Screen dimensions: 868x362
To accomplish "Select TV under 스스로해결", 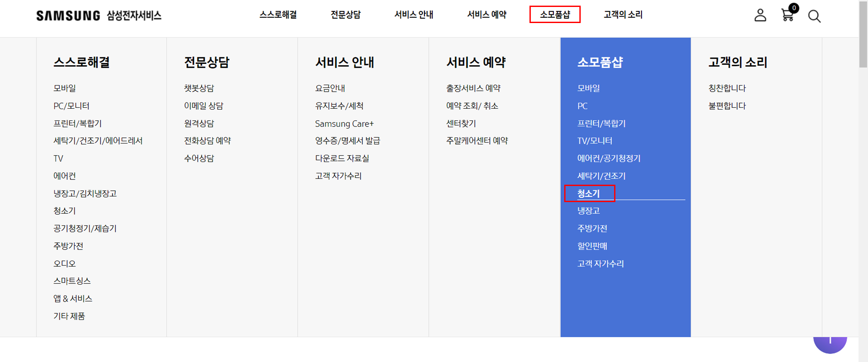I will [58, 159].
